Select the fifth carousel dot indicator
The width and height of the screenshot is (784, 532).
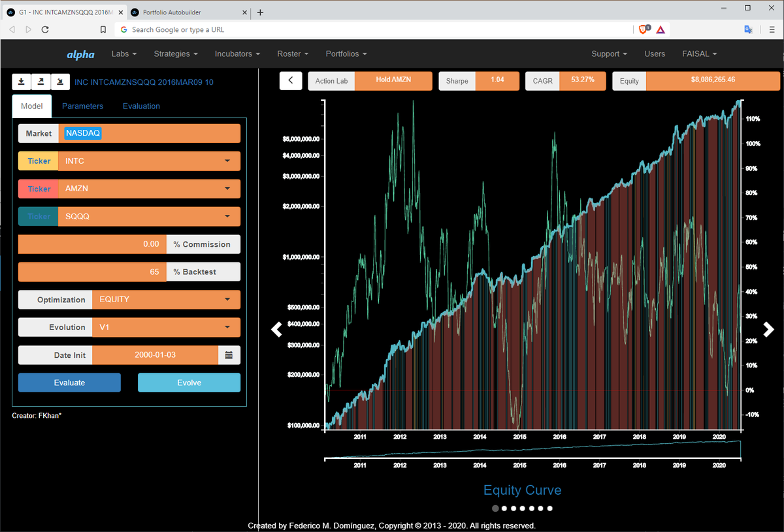click(532, 508)
